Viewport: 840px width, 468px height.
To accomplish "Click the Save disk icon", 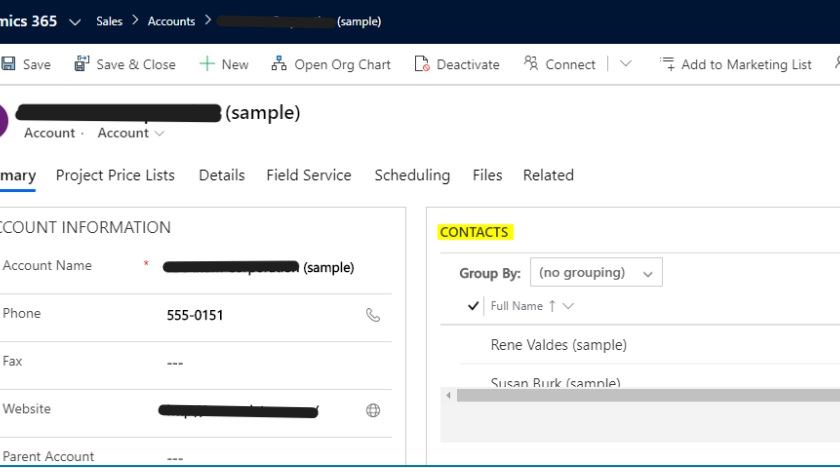I will tap(9, 64).
